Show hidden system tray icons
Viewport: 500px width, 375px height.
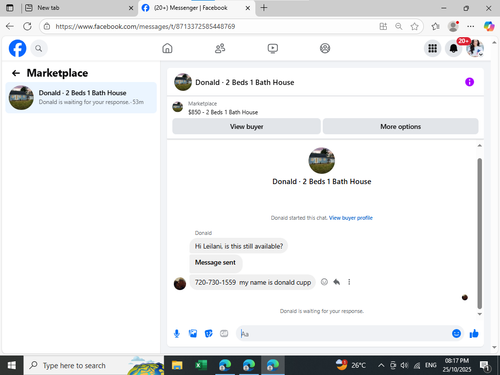[381, 366]
